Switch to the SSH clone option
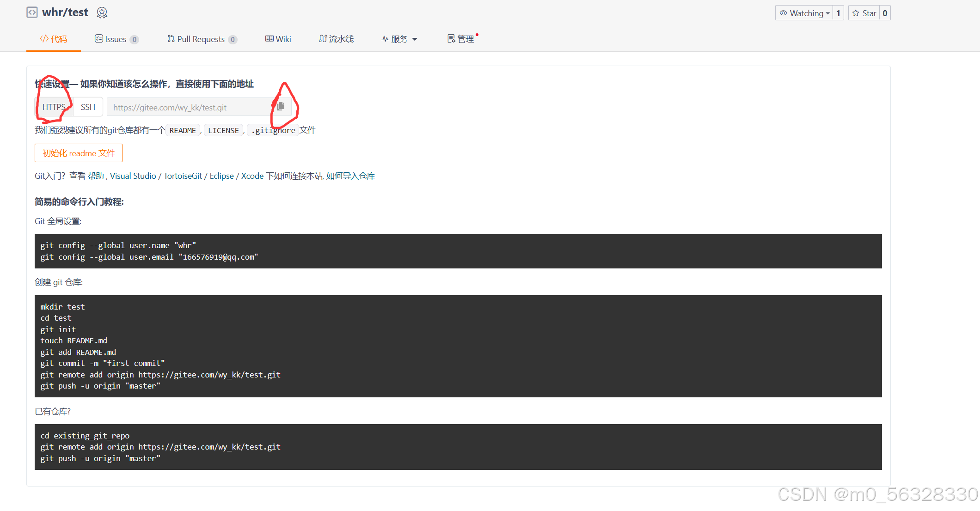The height and width of the screenshot is (511, 980). (88, 107)
